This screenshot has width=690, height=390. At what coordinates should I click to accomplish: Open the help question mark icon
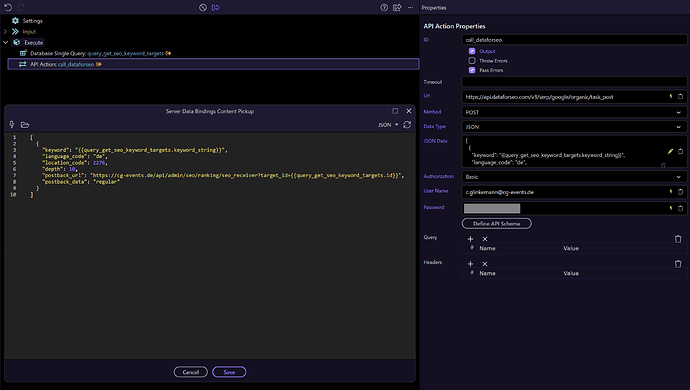coord(384,7)
